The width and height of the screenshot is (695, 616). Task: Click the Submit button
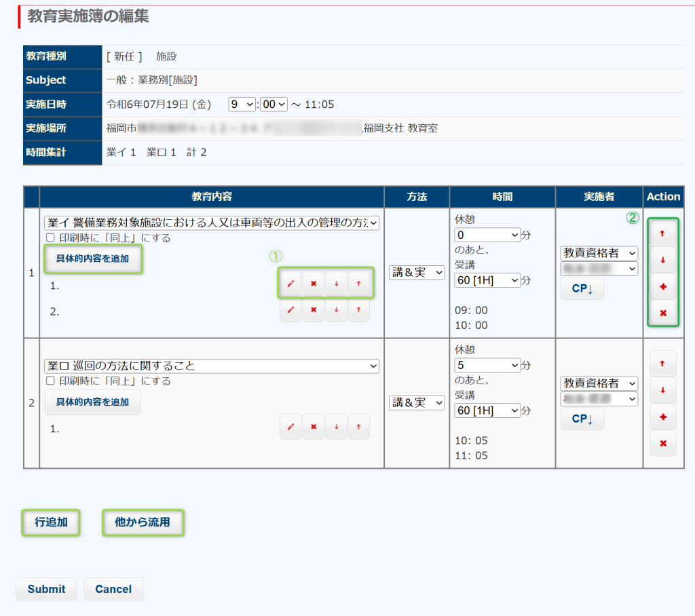click(x=46, y=589)
